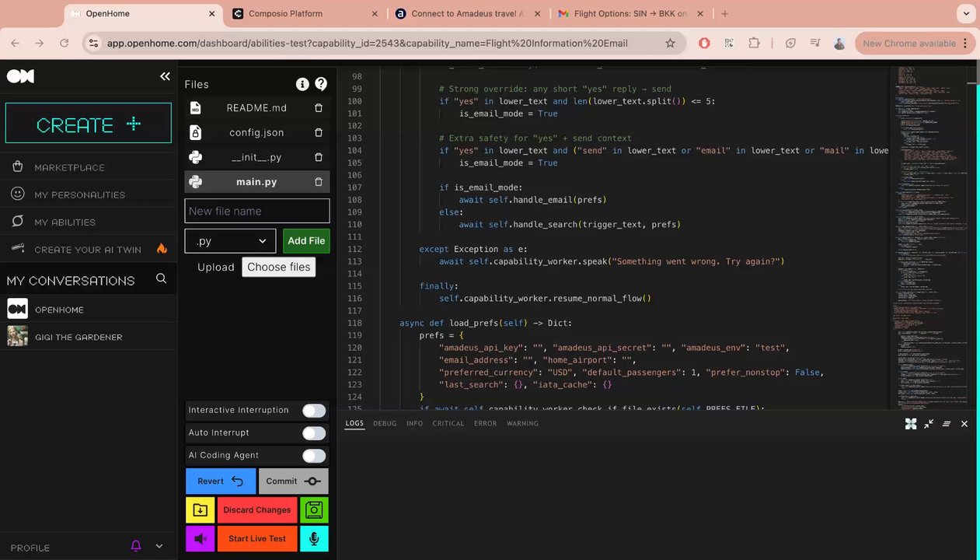Click the notification bell near Profile
This screenshot has width=980, height=560.
click(x=136, y=547)
